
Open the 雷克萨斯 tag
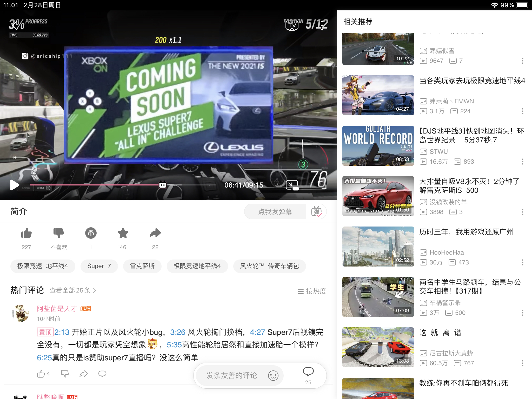tap(142, 266)
